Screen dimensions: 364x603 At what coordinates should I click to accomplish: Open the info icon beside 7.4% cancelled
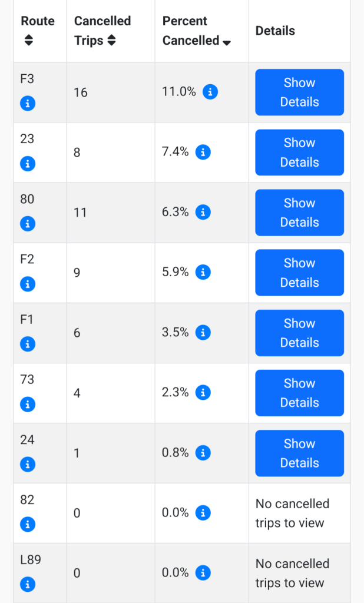point(203,153)
